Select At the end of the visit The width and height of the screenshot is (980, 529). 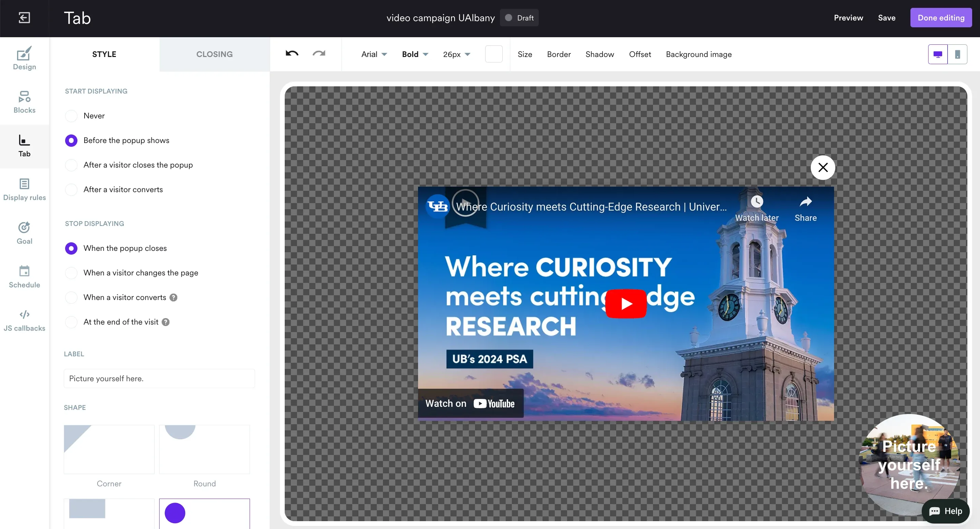click(x=71, y=322)
